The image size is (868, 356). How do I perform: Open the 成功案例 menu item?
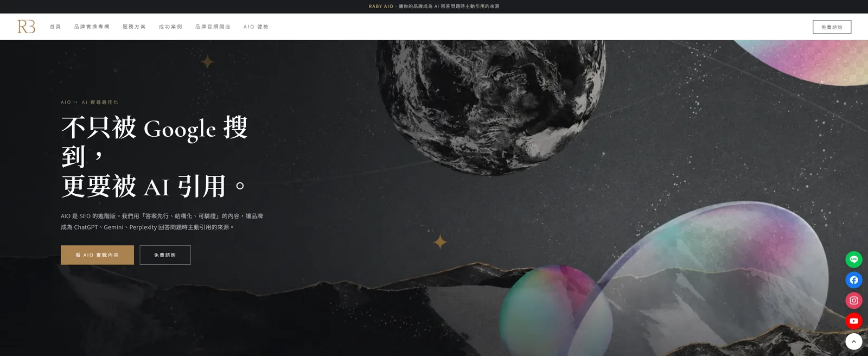coord(170,27)
